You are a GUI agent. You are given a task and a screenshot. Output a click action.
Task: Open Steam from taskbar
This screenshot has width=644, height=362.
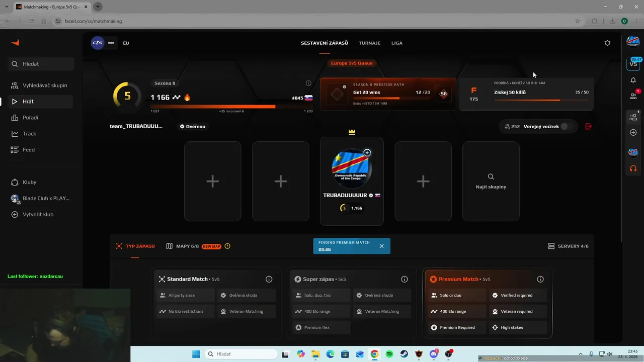404,354
